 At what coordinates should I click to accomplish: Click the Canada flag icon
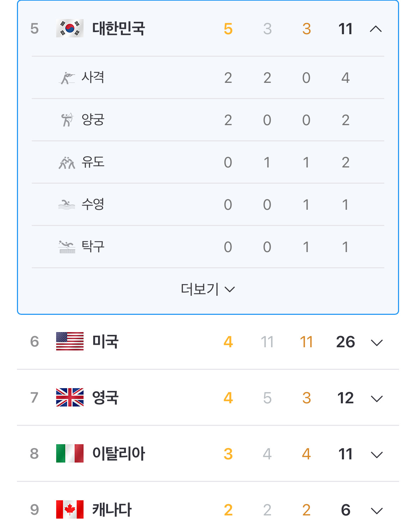pos(70,509)
